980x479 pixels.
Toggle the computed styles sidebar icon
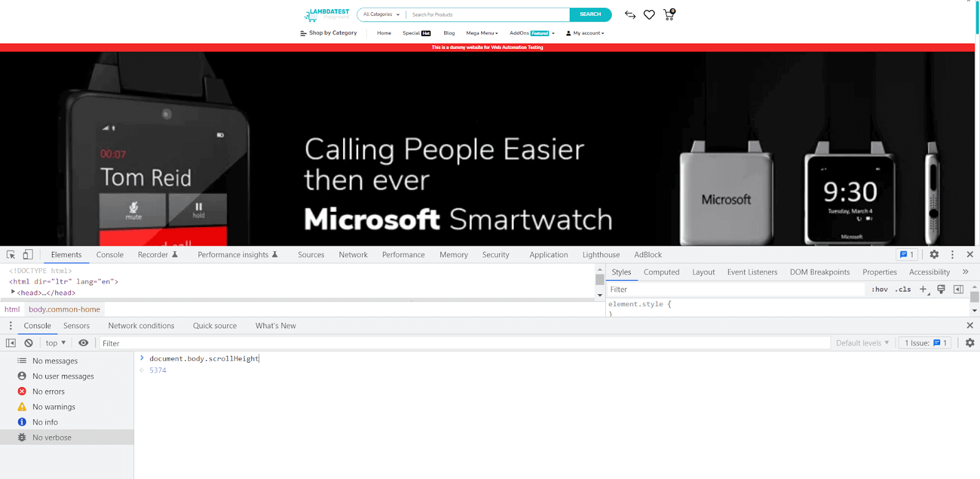point(959,290)
